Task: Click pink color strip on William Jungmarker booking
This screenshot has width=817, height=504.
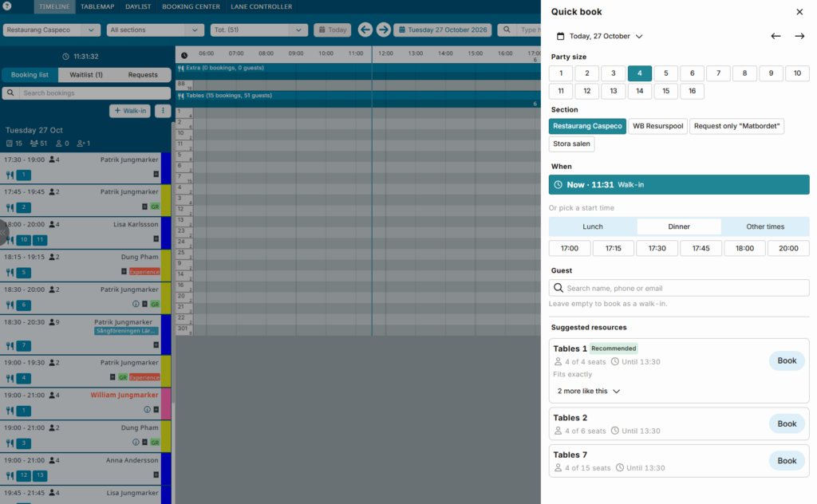Action: [x=166, y=404]
